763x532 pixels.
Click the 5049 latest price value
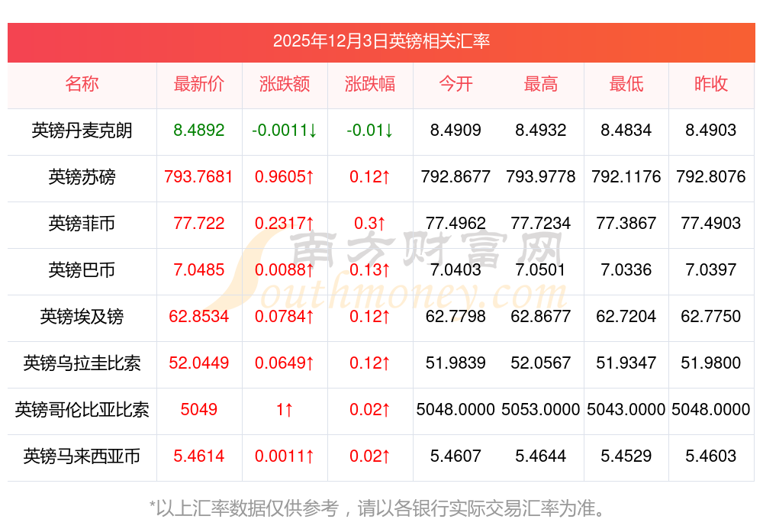coord(199,409)
